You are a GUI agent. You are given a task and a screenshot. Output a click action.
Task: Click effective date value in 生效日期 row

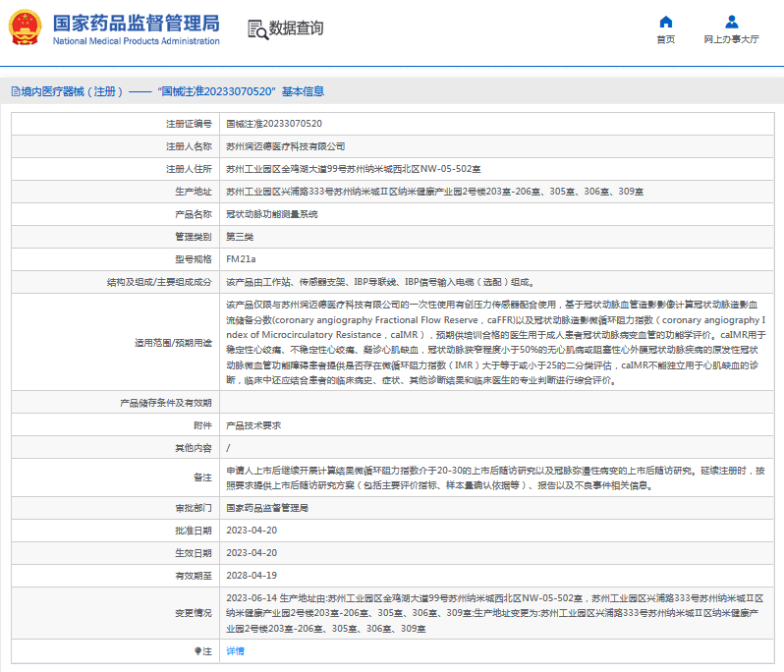click(252, 553)
